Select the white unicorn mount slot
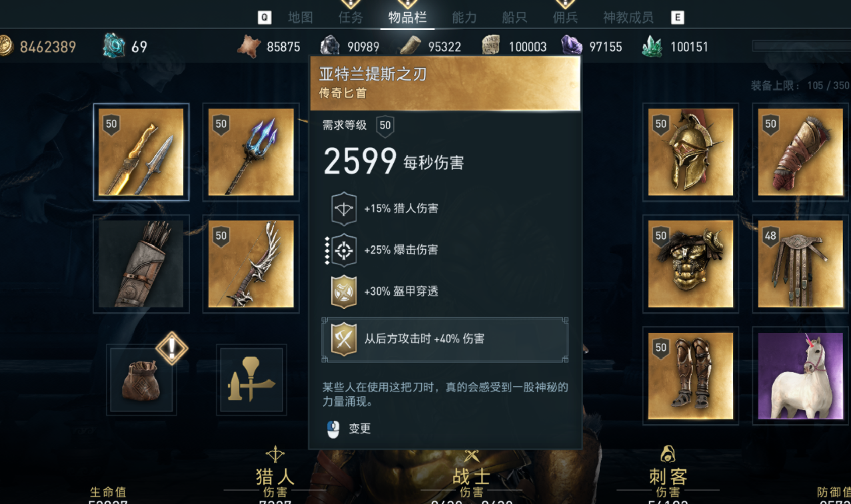 (800, 376)
